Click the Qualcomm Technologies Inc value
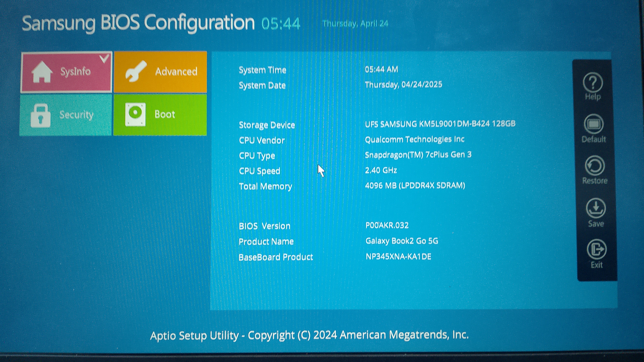The image size is (644, 362). (415, 139)
